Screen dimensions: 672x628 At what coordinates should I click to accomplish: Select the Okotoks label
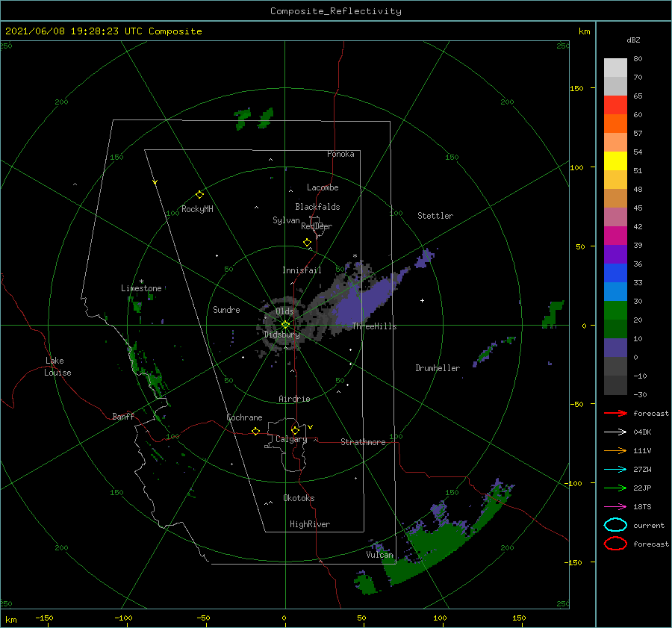pyautogui.click(x=299, y=499)
